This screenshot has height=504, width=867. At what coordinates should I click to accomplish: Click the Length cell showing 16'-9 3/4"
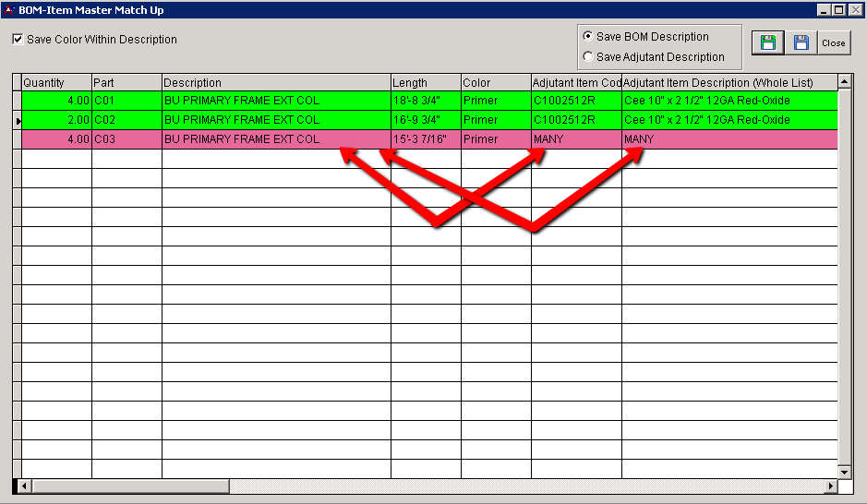click(426, 120)
